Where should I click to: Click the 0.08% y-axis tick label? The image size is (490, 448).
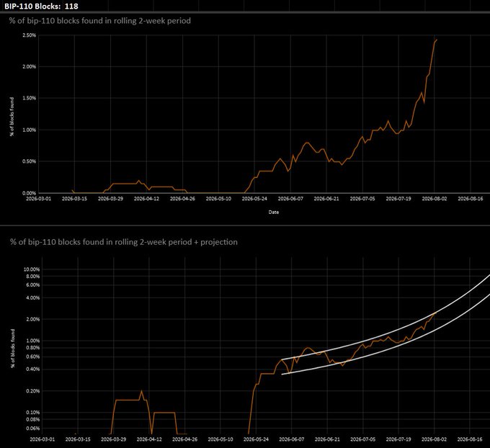tap(33, 420)
